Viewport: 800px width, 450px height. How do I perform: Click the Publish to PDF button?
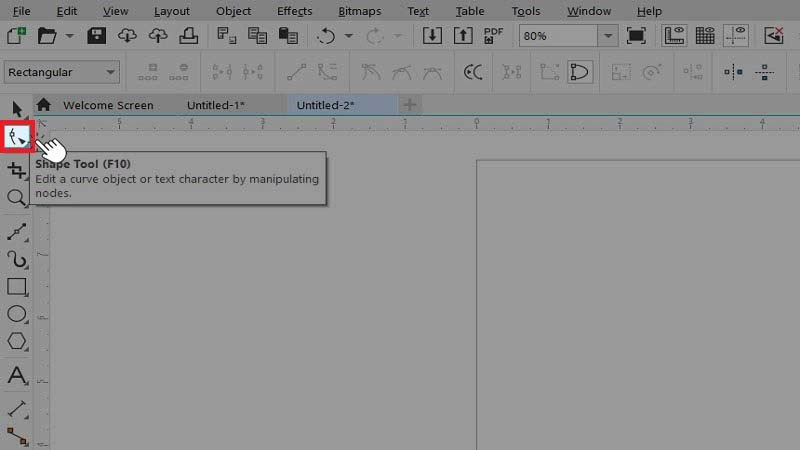coord(493,36)
